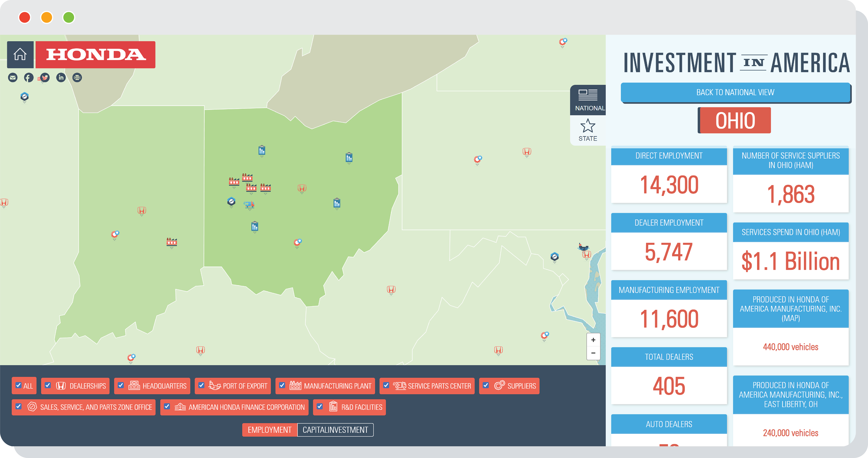Click the macOS yellow minimize dot

click(x=47, y=17)
